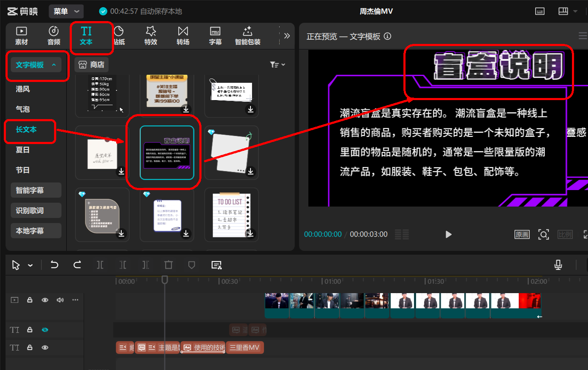The width and height of the screenshot is (588, 370).
Task: Click the playhead handle on the timeline ruler
Action: pyautogui.click(x=165, y=280)
